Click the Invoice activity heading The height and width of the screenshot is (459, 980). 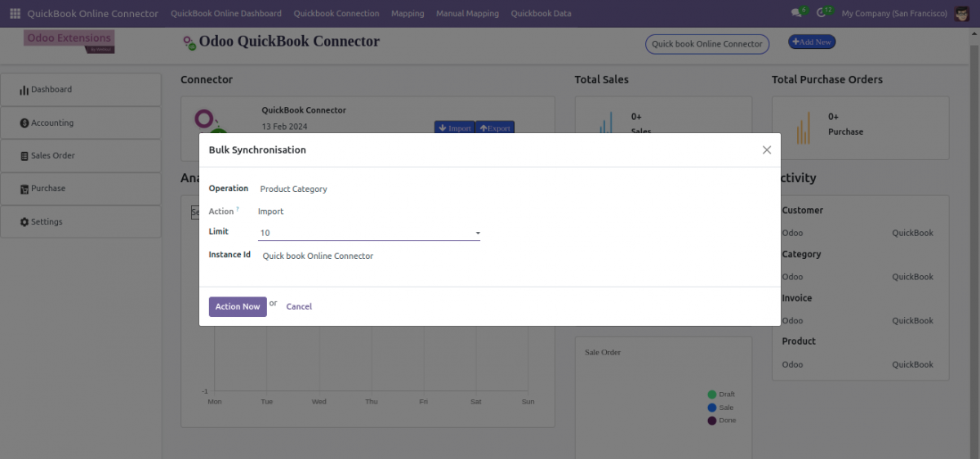click(x=797, y=298)
